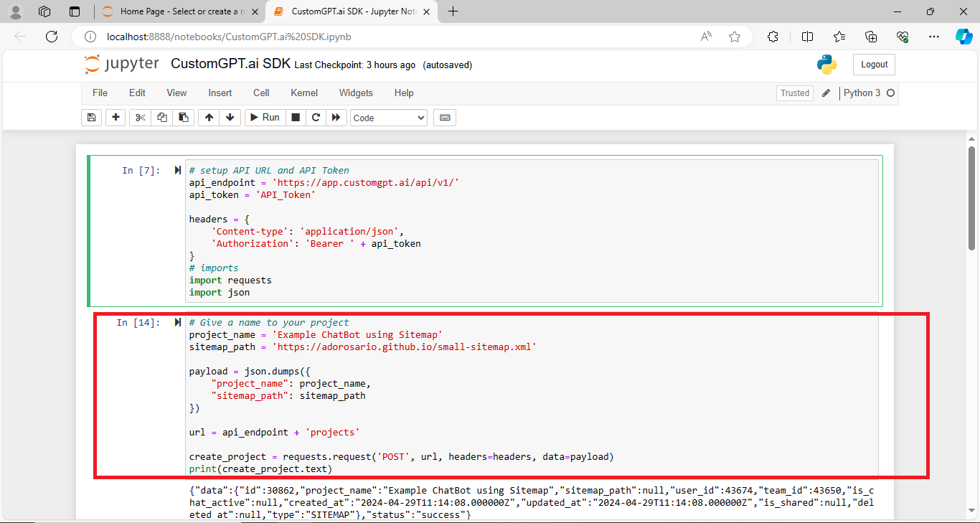Run the selected cell
Image resolution: width=980 pixels, height=523 pixels.
tap(264, 117)
